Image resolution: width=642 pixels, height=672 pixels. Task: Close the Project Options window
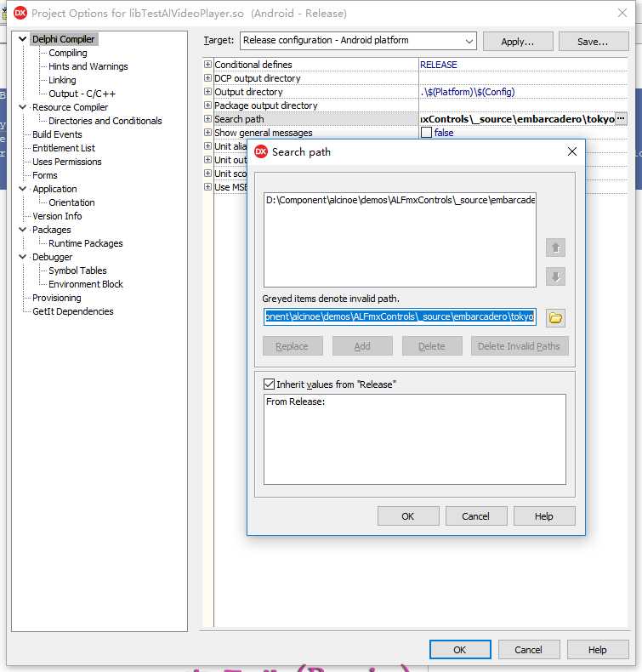622,13
